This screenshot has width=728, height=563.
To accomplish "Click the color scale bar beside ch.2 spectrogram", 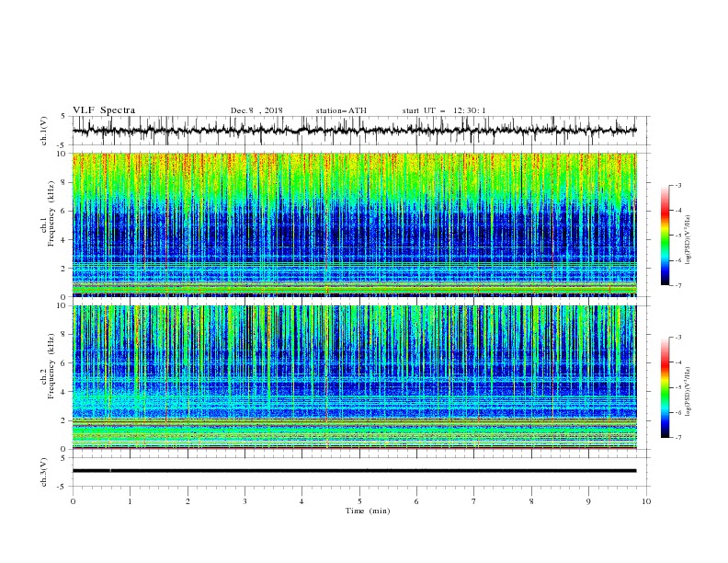I will 665,387.
